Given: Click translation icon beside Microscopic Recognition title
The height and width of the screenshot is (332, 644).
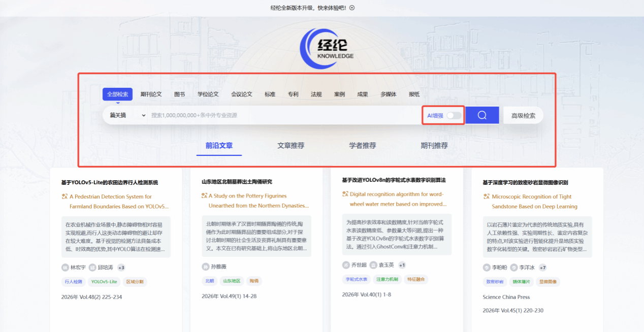Looking at the screenshot, I should [486, 196].
